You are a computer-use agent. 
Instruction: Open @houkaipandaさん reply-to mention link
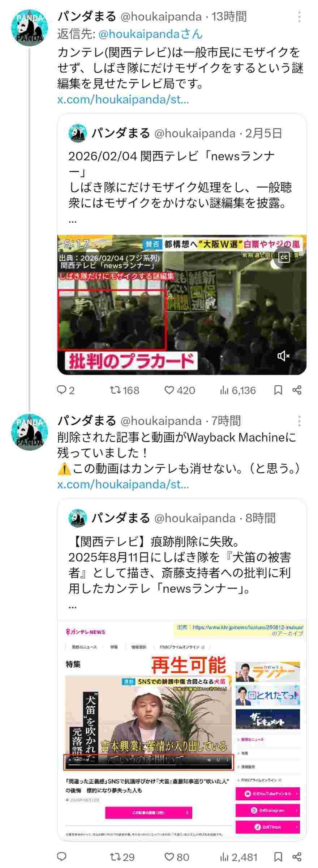pyautogui.click(x=150, y=34)
